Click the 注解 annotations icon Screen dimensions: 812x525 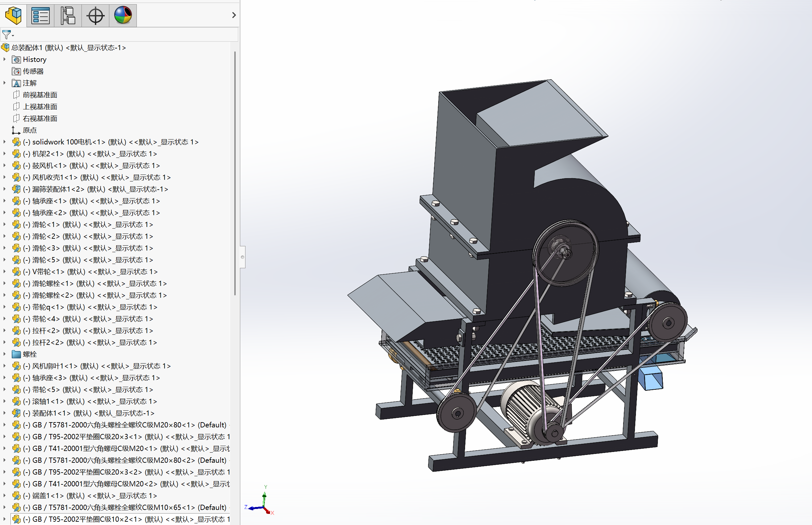click(16, 83)
